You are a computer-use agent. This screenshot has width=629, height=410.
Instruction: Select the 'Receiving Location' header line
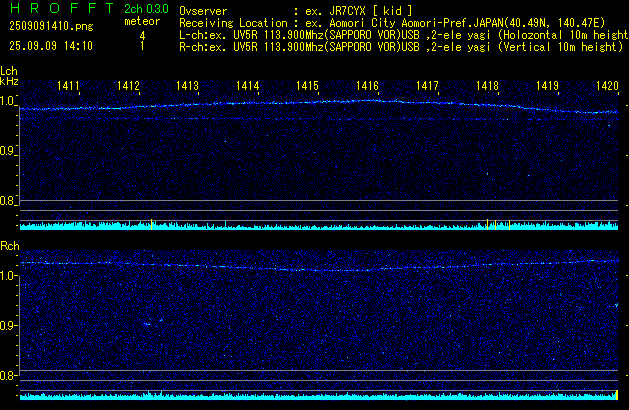click(x=392, y=23)
